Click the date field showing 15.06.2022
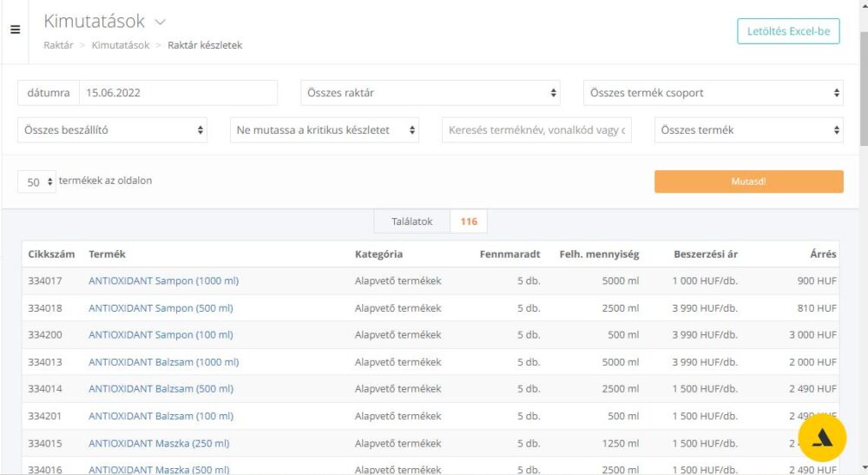Screen dimensions: 868x475 tap(178, 93)
